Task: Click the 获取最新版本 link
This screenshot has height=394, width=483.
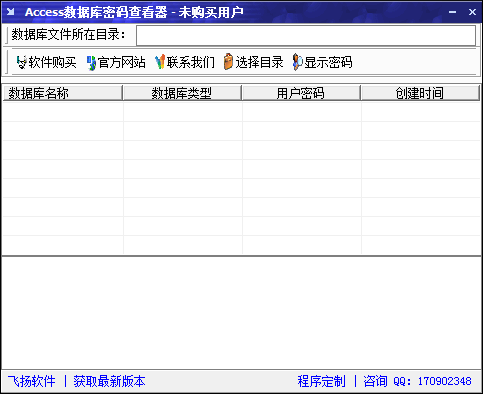Action: 109,381
